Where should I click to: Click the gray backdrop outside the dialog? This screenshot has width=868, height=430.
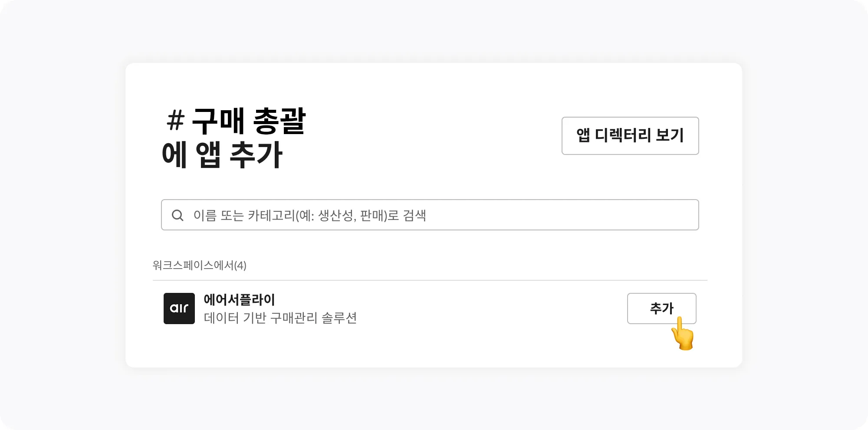(61, 217)
